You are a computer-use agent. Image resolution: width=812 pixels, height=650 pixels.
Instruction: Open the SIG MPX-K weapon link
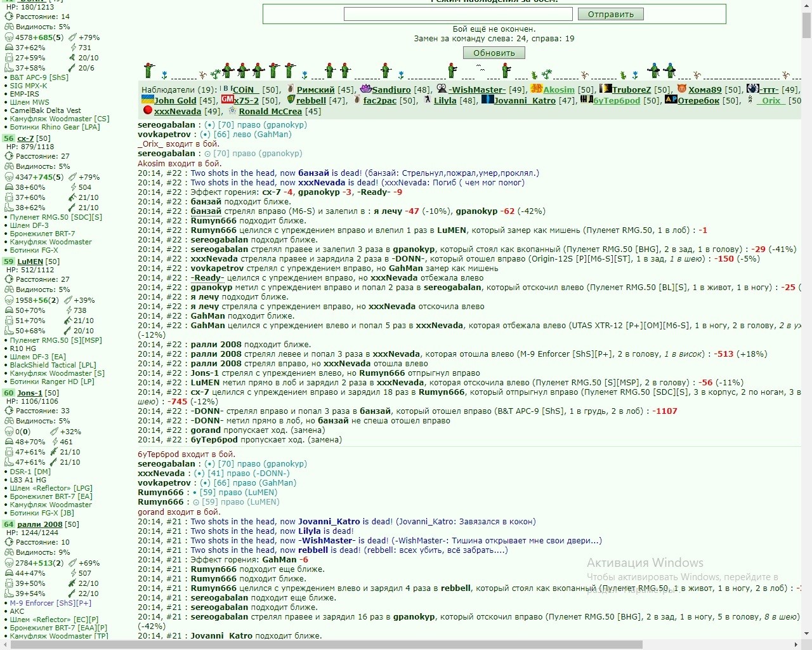point(29,86)
